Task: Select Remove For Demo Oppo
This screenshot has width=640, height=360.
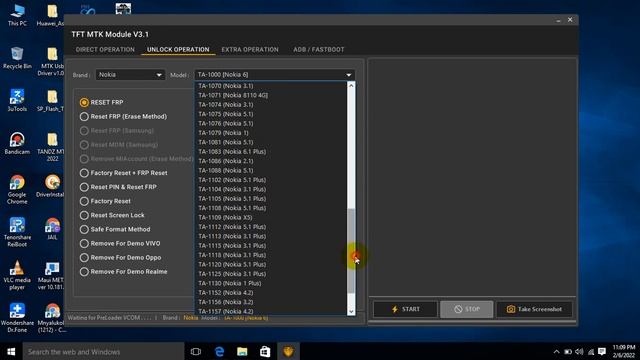Action: (120, 258)
